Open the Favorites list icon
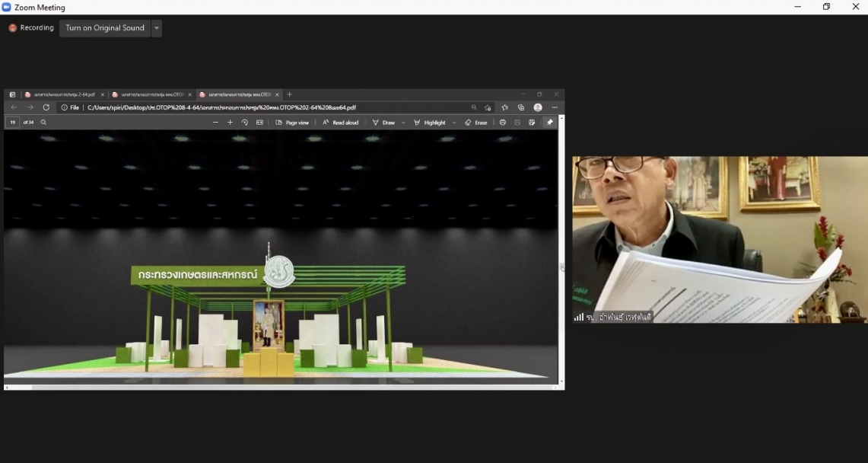This screenshot has height=463, width=868. coord(505,107)
